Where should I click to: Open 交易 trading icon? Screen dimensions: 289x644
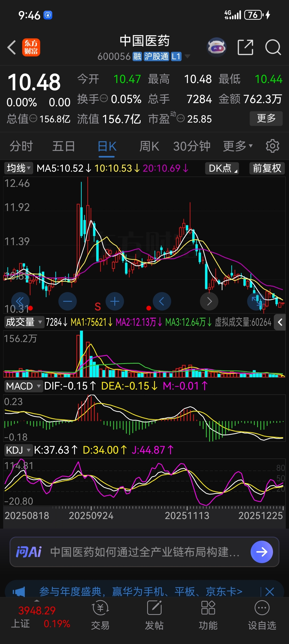pos(100,615)
